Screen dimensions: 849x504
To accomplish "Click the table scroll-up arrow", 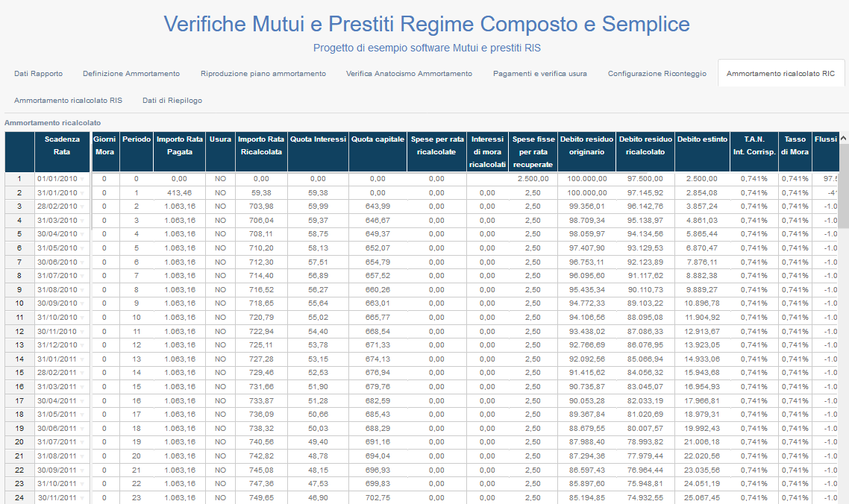I will 844,139.
